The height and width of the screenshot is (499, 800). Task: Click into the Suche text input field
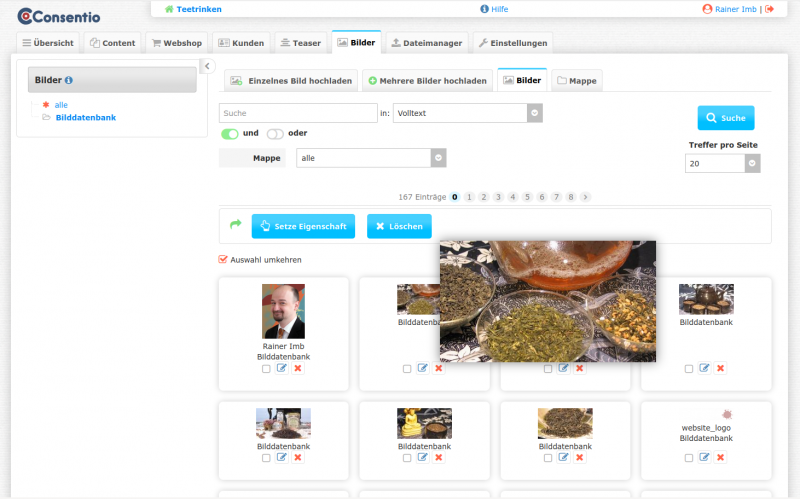pyautogui.click(x=297, y=113)
